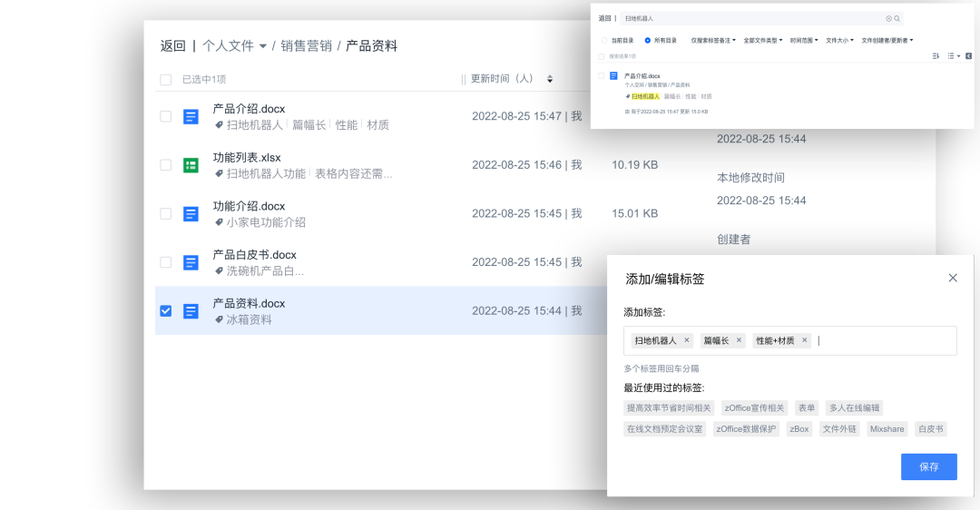Click the column resize handle before 更新时间
The image size is (980, 510).
tap(463, 79)
